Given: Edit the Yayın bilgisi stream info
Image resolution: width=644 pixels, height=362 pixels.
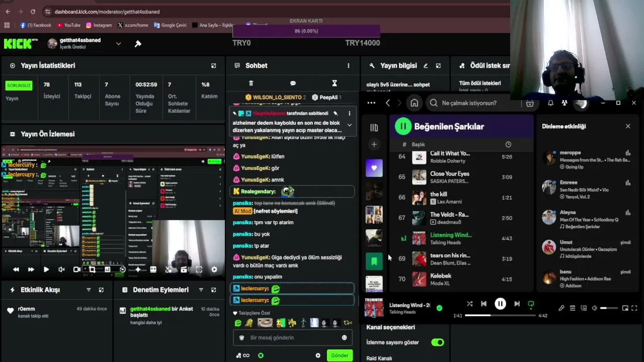Looking at the screenshot, I should point(426,66).
